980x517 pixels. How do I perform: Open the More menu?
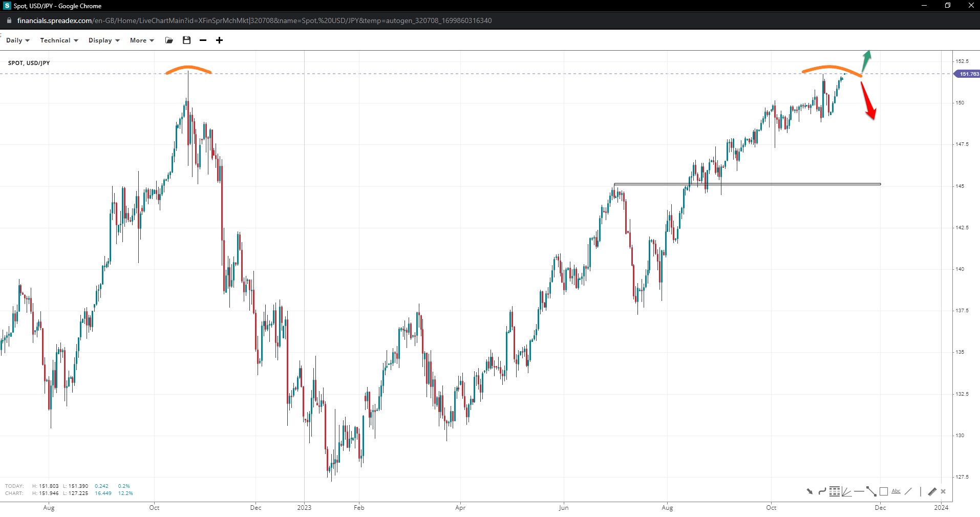click(x=141, y=40)
